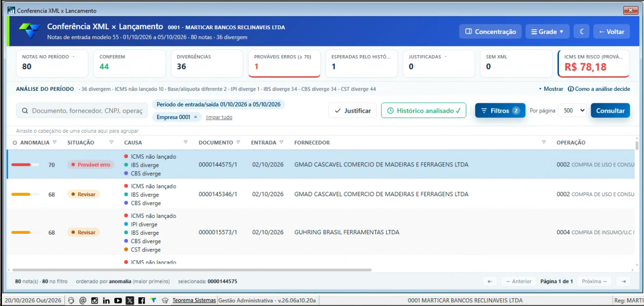Select document cell 0000015573/1
Image resolution: width=644 pixels, height=306 pixels.
[x=218, y=232]
